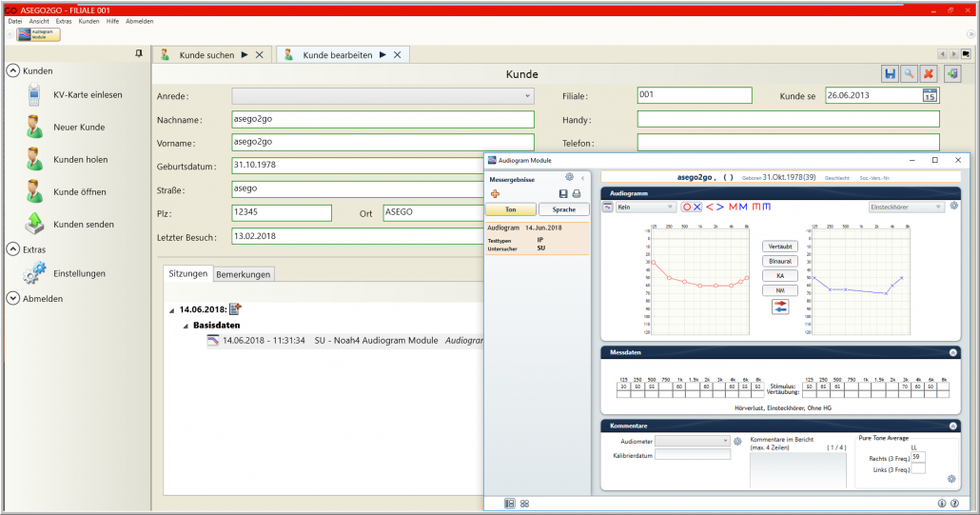Toggle the Binaural button
Image resolution: width=980 pixels, height=515 pixels.
point(780,261)
